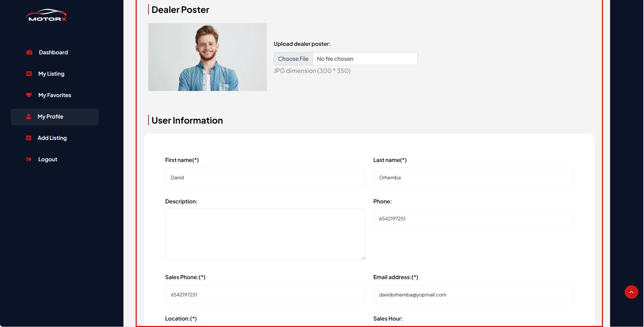The height and width of the screenshot is (327, 644).
Task: Click the 'Phone:' label
Action: (x=383, y=201)
